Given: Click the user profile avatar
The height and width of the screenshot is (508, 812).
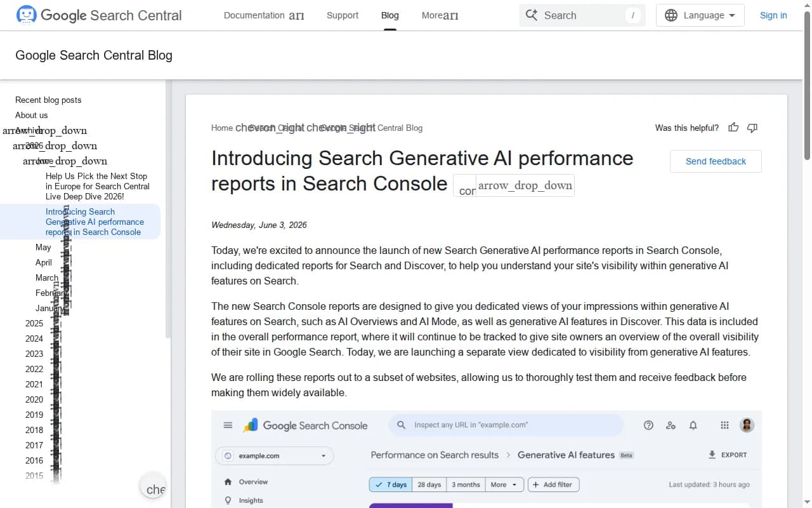Looking at the screenshot, I should pyautogui.click(x=747, y=425).
